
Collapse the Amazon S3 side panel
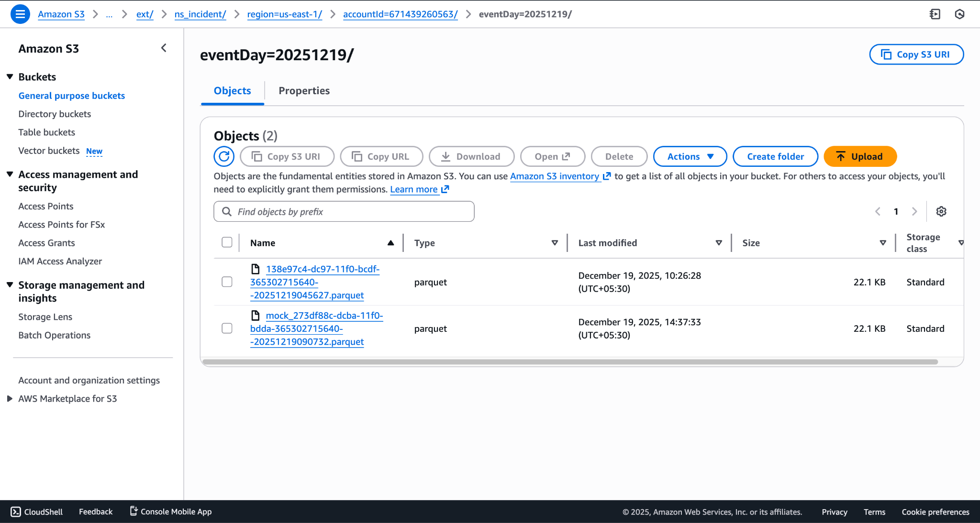(164, 48)
